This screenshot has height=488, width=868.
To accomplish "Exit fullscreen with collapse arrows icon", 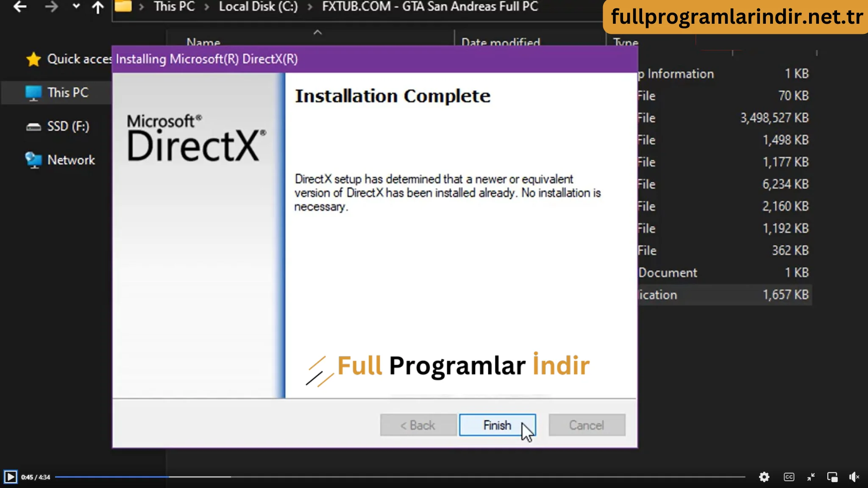I will pos(811,477).
